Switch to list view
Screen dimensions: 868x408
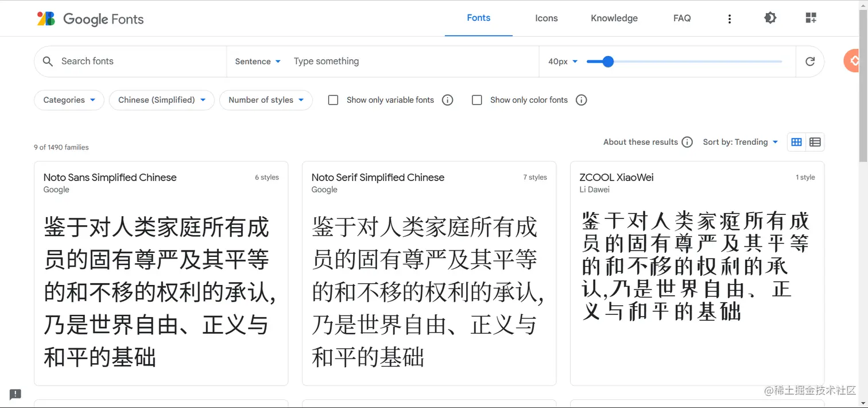[815, 142]
